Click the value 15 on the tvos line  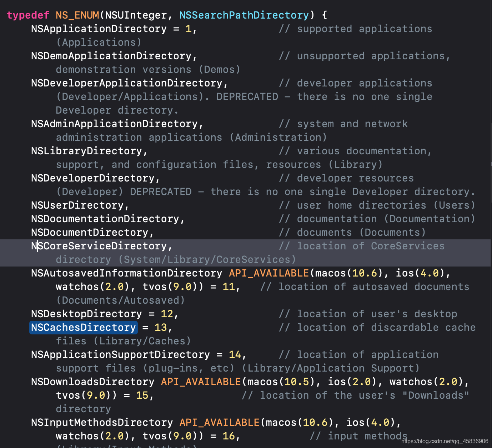point(142,395)
